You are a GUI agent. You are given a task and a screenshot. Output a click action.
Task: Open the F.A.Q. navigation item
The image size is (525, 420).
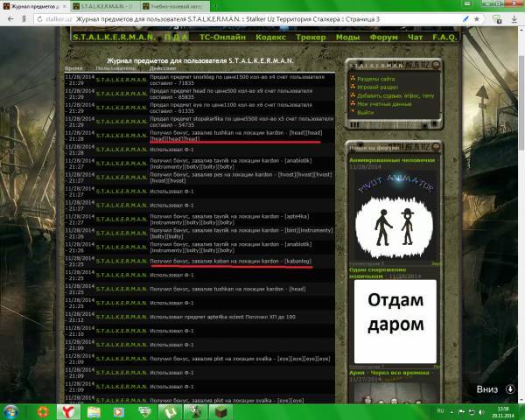(x=444, y=38)
